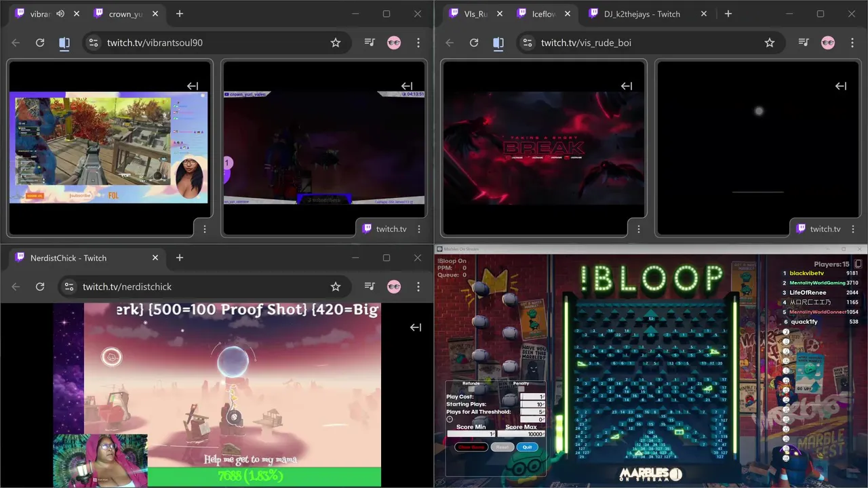Viewport: 868px width, 488px height.
Task: Open more options on vibrantsoul90 gameplay pane
Action: point(205,229)
